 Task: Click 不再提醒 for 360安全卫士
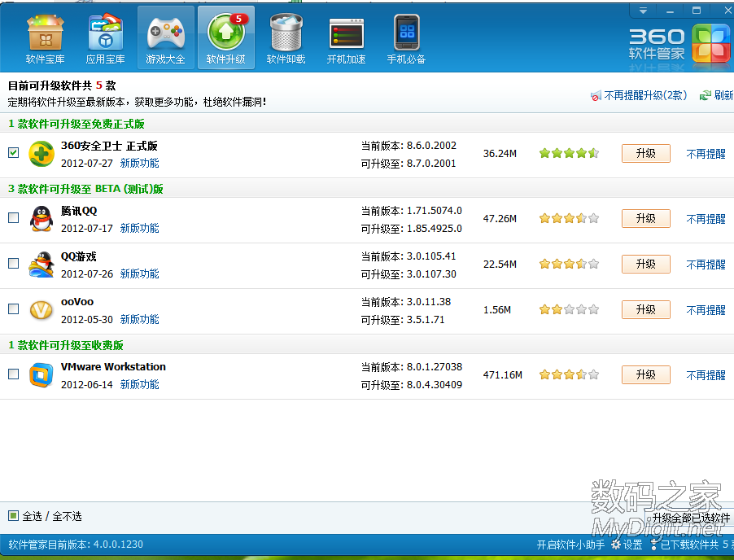pyautogui.click(x=706, y=154)
